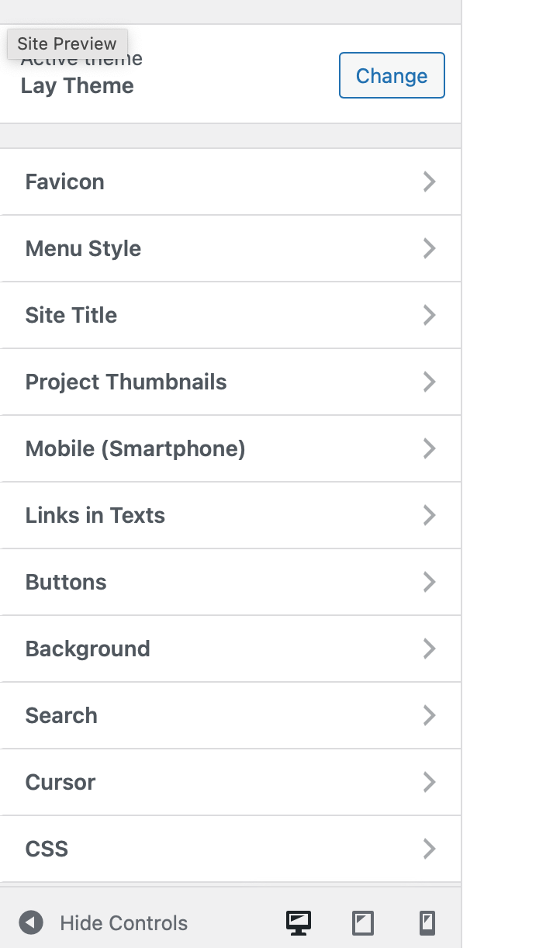Open the Background settings section
Screen dimensions: 560x948
click(x=230, y=649)
